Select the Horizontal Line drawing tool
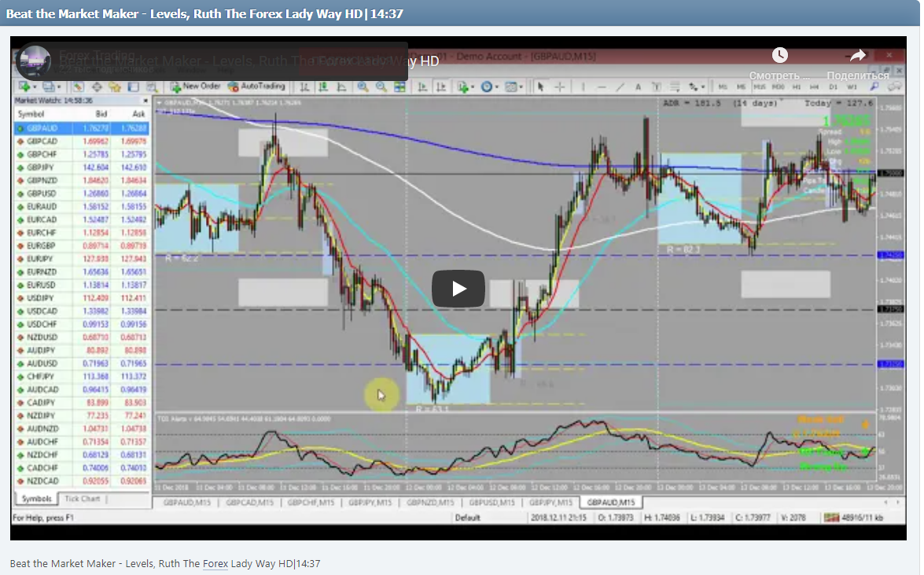Viewport: 924px width, 575px height. [x=602, y=87]
